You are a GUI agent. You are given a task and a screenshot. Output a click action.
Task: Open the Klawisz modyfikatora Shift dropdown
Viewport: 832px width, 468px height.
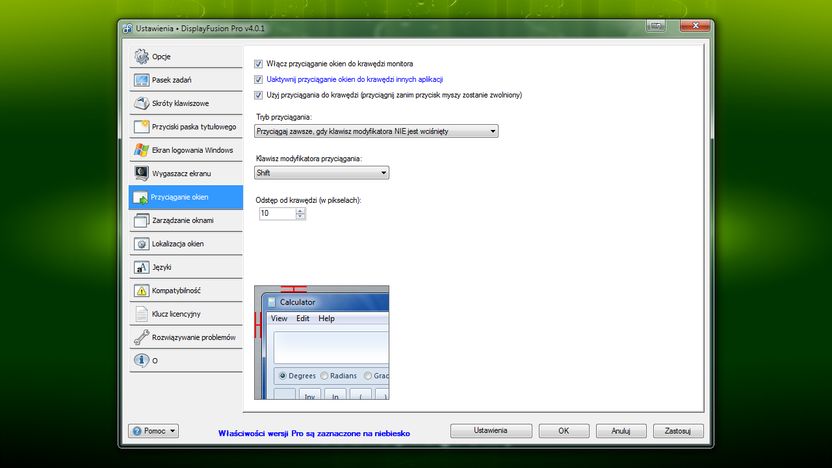point(322,172)
